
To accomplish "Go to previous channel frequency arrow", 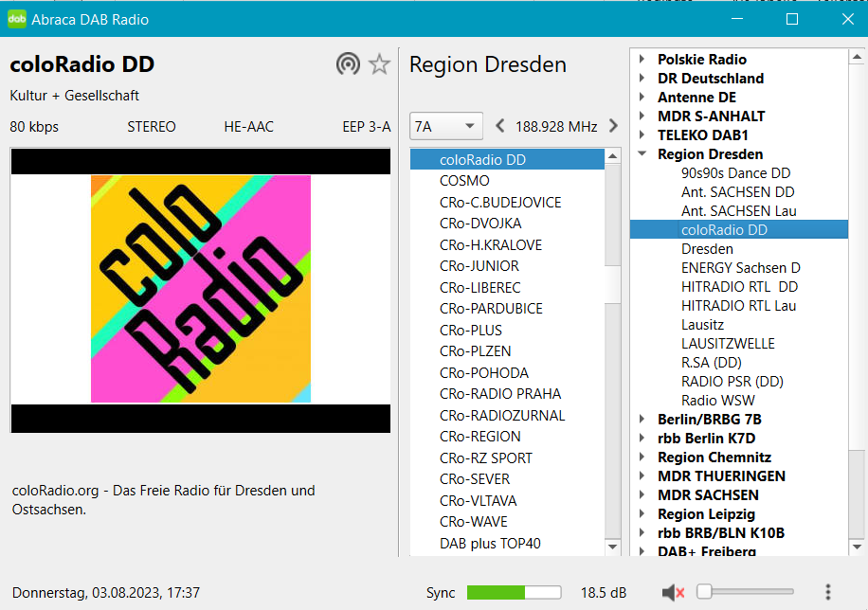I will coord(500,126).
